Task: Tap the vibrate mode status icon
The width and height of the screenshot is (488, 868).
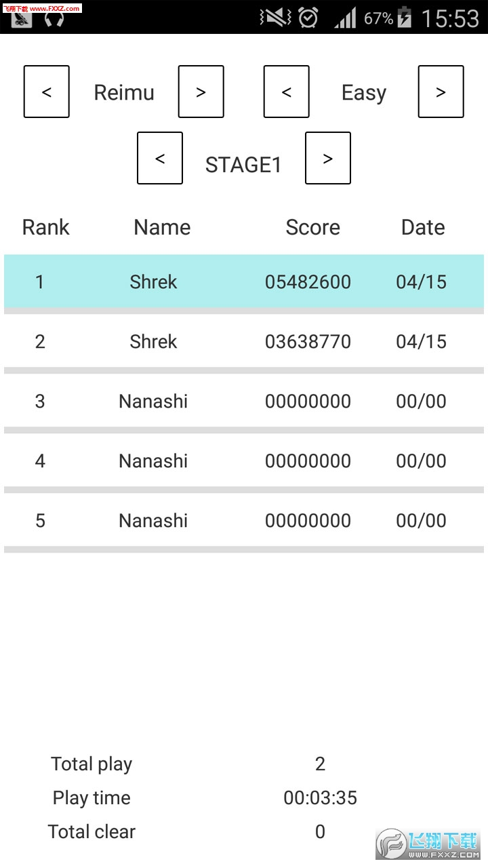Action: [275, 18]
